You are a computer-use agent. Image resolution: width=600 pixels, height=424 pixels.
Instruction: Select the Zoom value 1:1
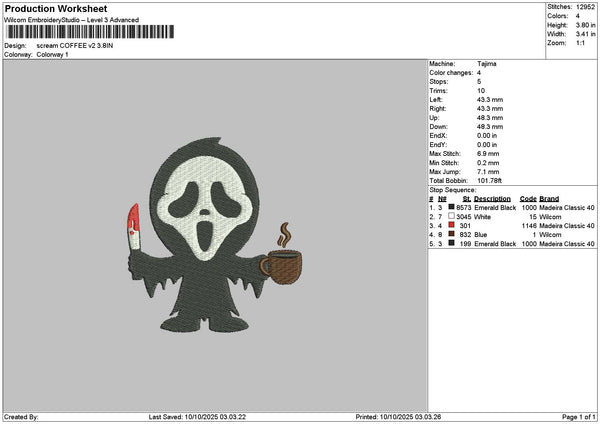pyautogui.click(x=580, y=43)
